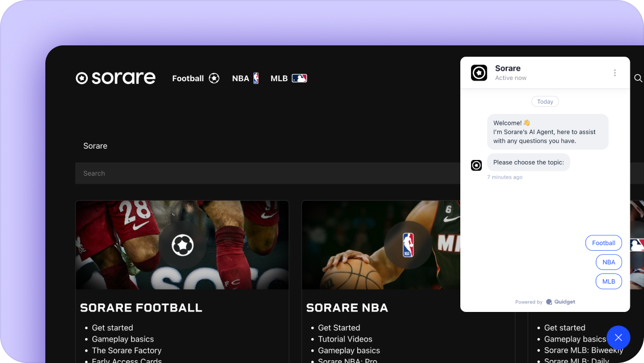The image size is (644, 363).
Task: Click the soccer ball icon on Football card
Action: point(183,245)
